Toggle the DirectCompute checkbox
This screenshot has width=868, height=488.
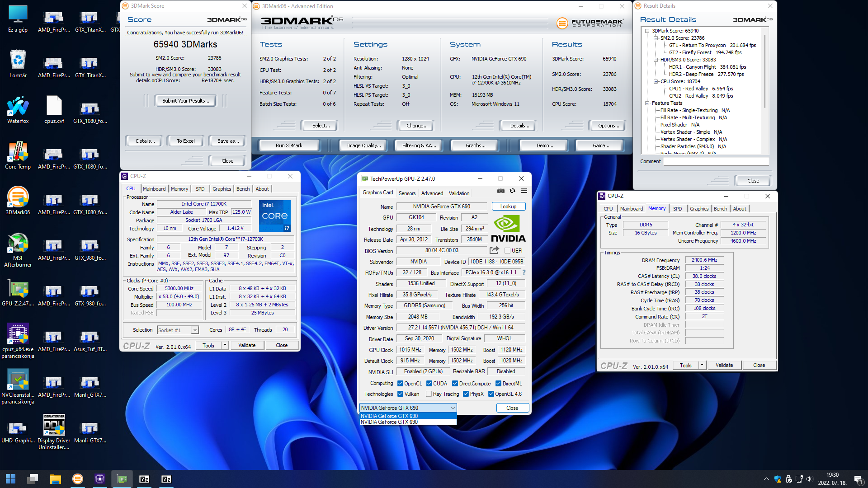(455, 384)
